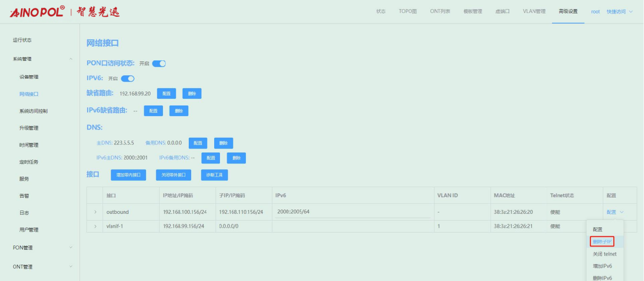644x281 pixels.
Task: Click 配置 button for 缺省路由
Action: tap(166, 94)
